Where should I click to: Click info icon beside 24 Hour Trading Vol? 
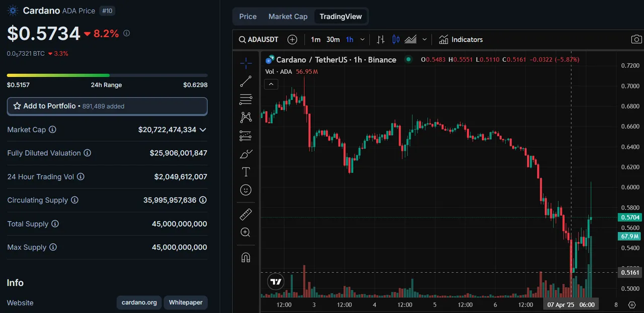coord(80,177)
